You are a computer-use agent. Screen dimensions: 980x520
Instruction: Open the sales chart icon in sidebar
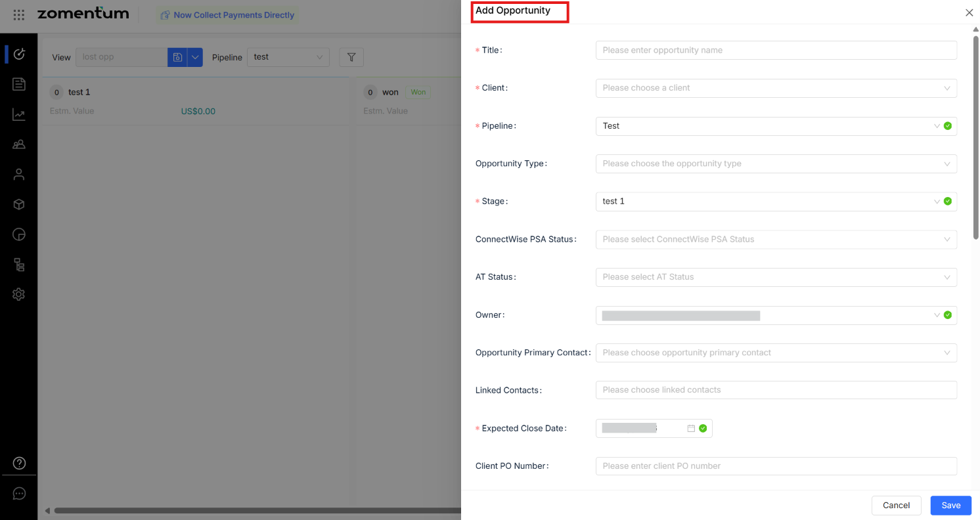pyautogui.click(x=19, y=115)
